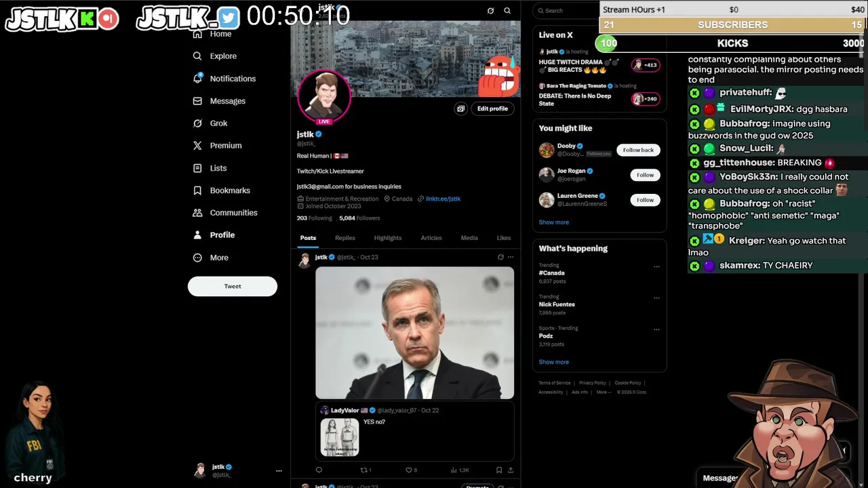This screenshot has width=868, height=488.
Task: Open the Communities people icon
Action: (x=197, y=213)
